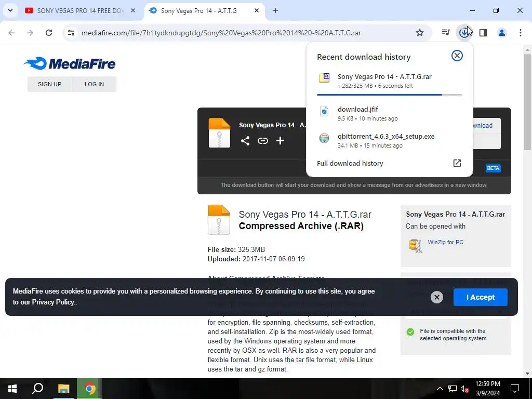This screenshot has height=399, width=532.
Task: Copy the file link with the chain icon
Action: click(262, 140)
